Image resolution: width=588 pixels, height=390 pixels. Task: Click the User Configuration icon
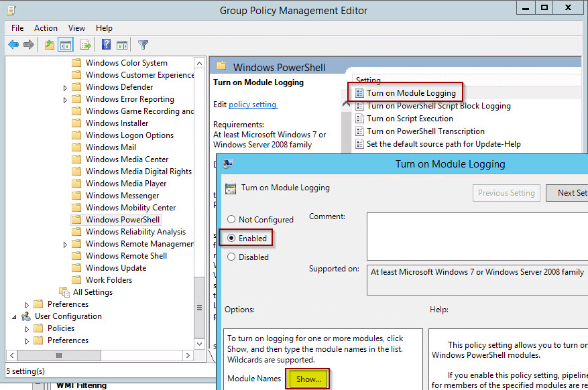(26, 316)
